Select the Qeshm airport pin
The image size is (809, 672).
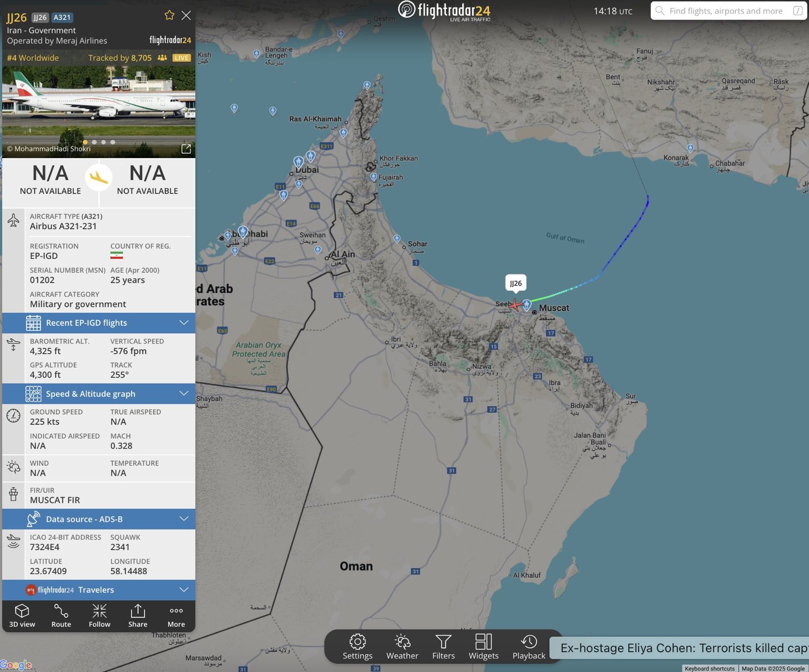(x=341, y=34)
